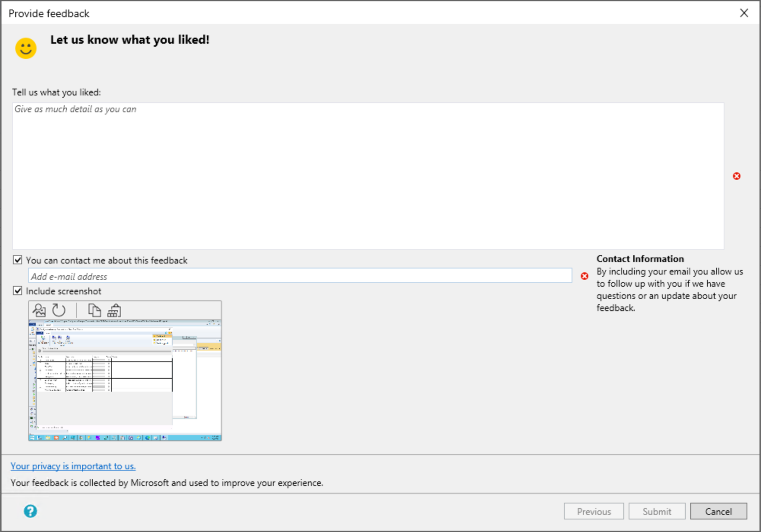Click the error icon beside the feedback box
Screen dimensions: 761x532
click(x=737, y=176)
